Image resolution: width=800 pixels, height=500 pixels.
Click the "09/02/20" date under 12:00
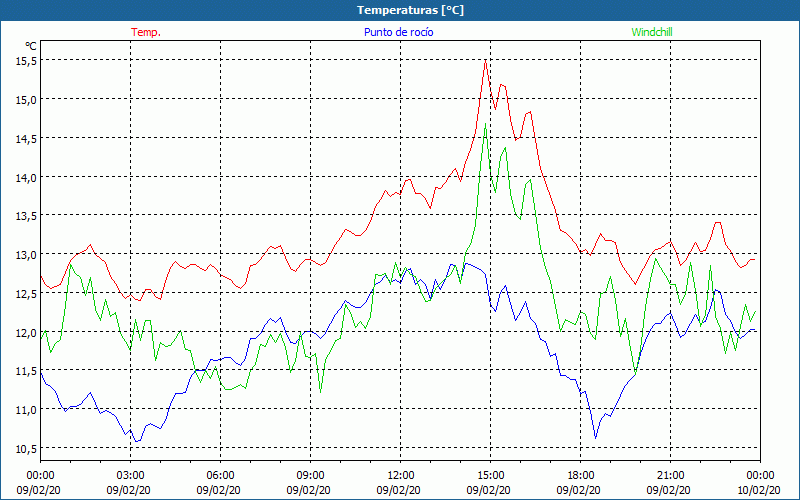click(398, 490)
